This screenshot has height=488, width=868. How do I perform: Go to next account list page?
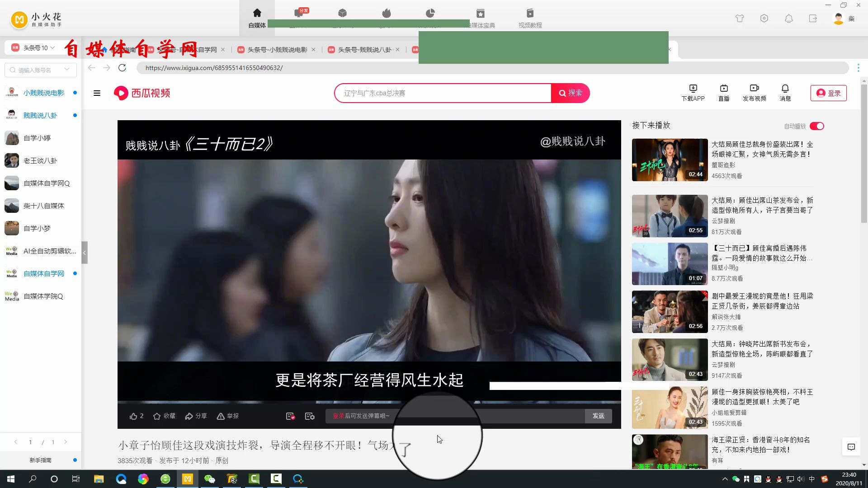point(66,442)
